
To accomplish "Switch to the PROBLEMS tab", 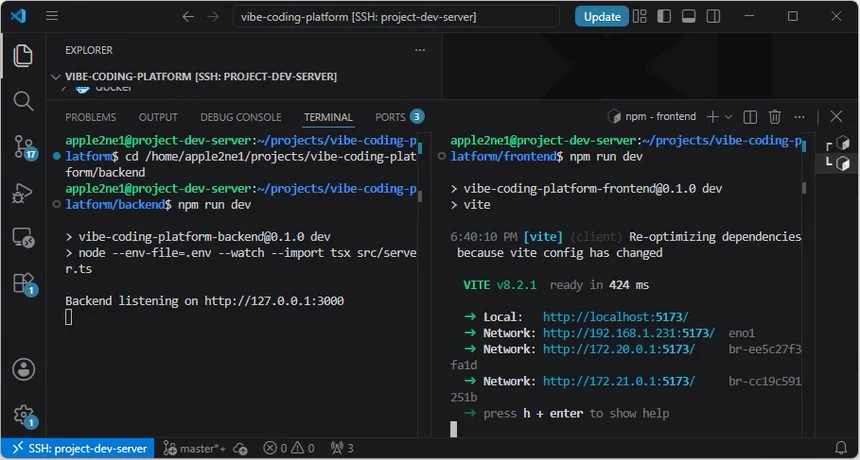I will [90, 117].
